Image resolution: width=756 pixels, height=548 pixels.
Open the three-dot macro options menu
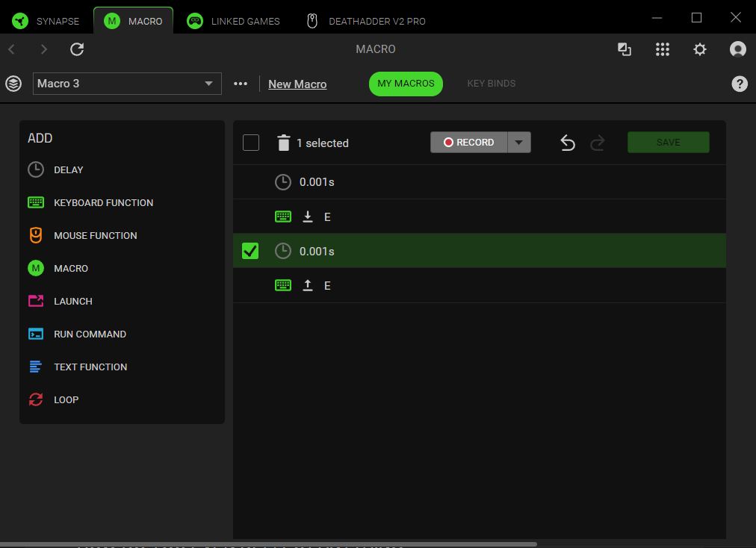[241, 84]
